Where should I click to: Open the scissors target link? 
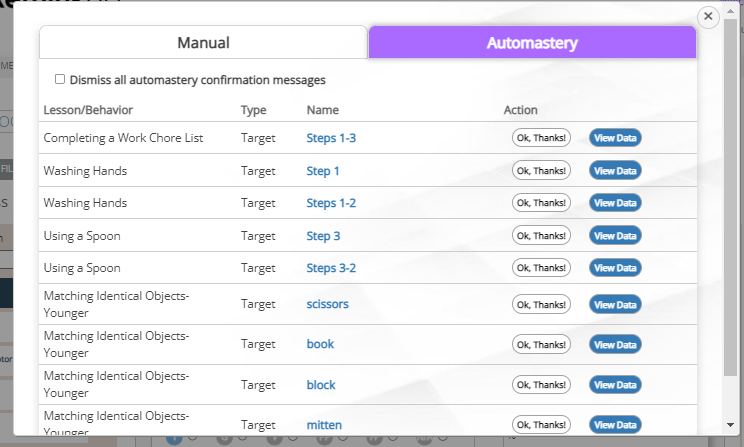327,304
